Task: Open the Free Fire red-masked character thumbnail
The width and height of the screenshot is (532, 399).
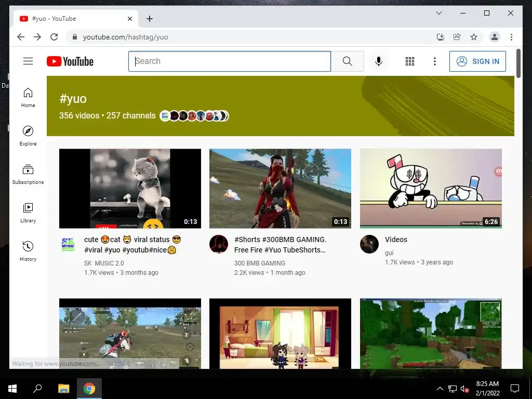Action: coord(280,188)
